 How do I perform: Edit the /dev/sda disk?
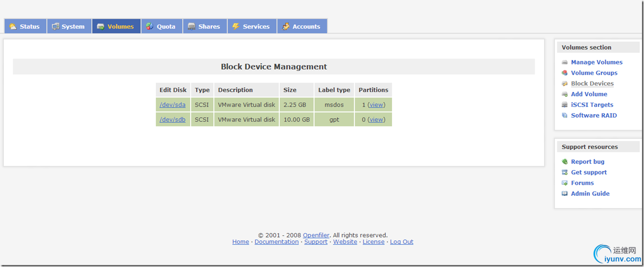tap(173, 105)
